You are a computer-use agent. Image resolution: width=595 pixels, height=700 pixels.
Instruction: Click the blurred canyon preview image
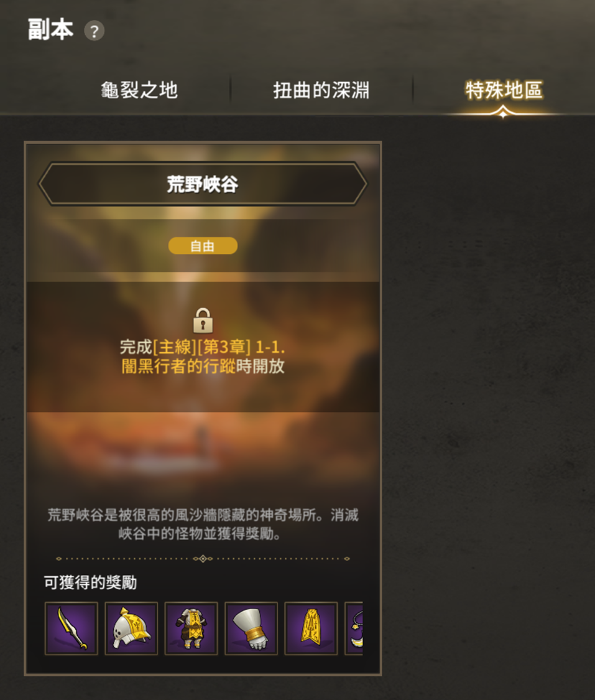click(203, 451)
